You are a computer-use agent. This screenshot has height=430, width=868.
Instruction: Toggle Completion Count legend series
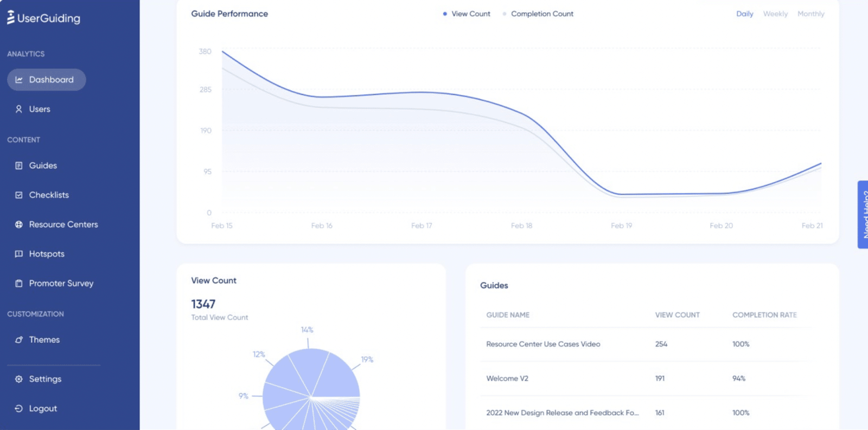pos(538,14)
